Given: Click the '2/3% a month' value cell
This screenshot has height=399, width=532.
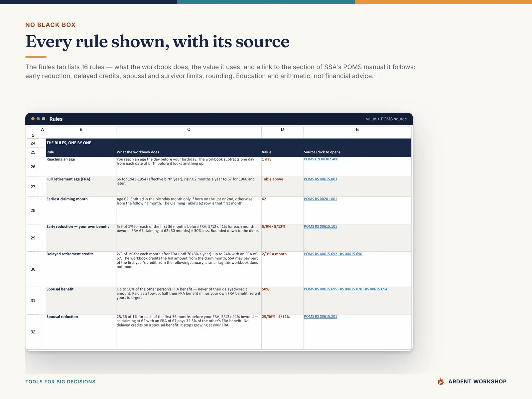Looking at the screenshot, I should (x=282, y=269).
